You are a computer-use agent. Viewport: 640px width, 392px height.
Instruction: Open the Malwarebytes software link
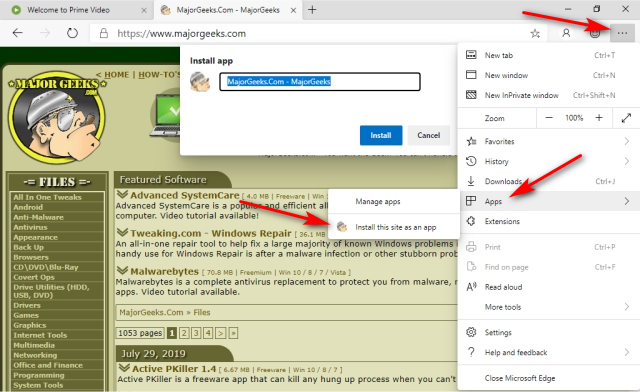pyautogui.click(x=164, y=271)
